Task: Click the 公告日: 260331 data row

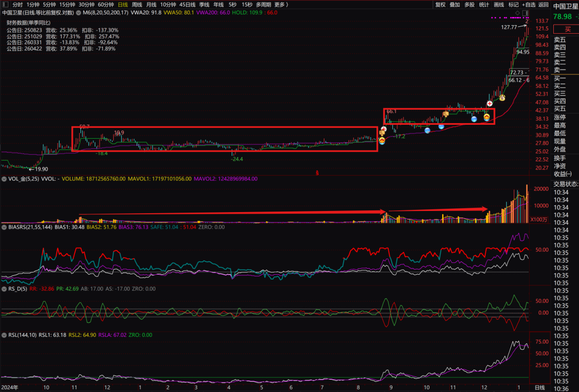Action: point(62,42)
